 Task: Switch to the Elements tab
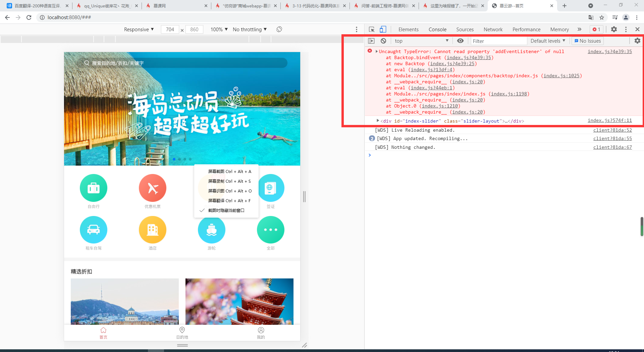click(408, 30)
